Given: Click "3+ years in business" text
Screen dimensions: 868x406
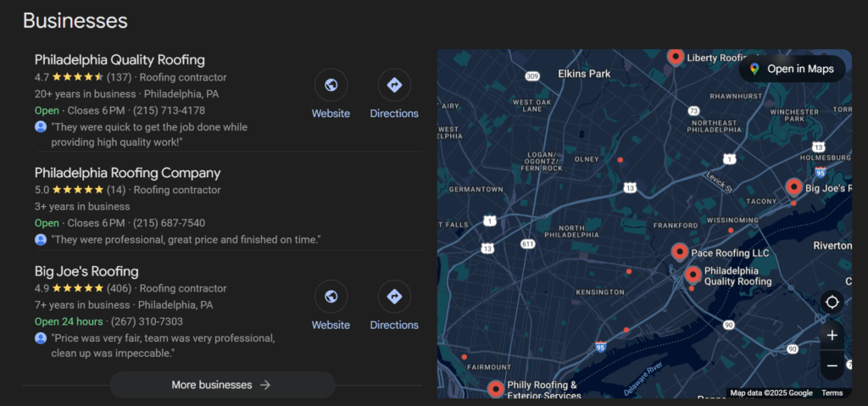Looking at the screenshot, I should 82,207.
